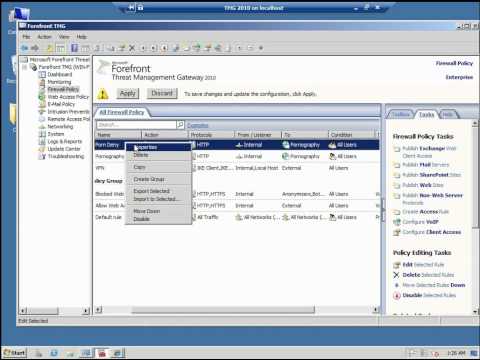Click the Firewall Policy header link top right
The image size is (480, 360).
click(454, 63)
